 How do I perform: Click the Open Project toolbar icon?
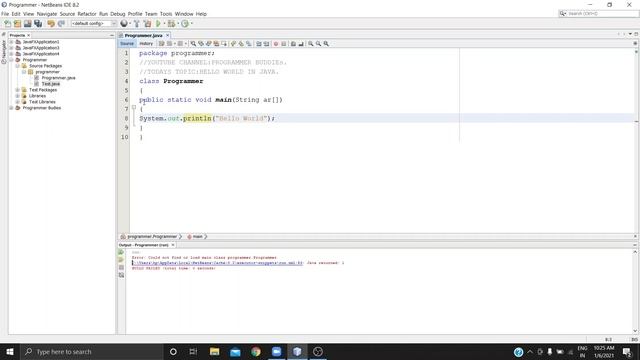click(x=27, y=24)
